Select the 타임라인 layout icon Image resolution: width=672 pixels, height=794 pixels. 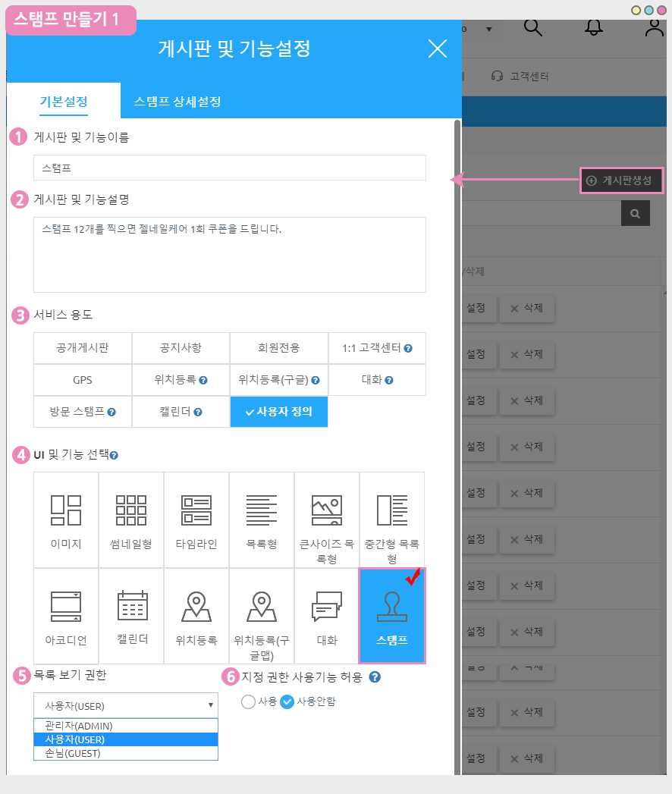196,519
